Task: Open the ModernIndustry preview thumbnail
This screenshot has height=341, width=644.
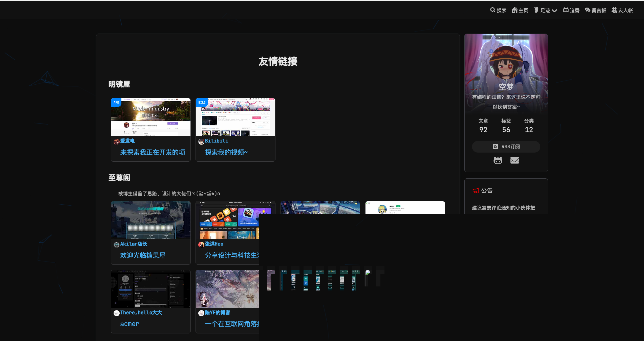Action: pos(151,117)
